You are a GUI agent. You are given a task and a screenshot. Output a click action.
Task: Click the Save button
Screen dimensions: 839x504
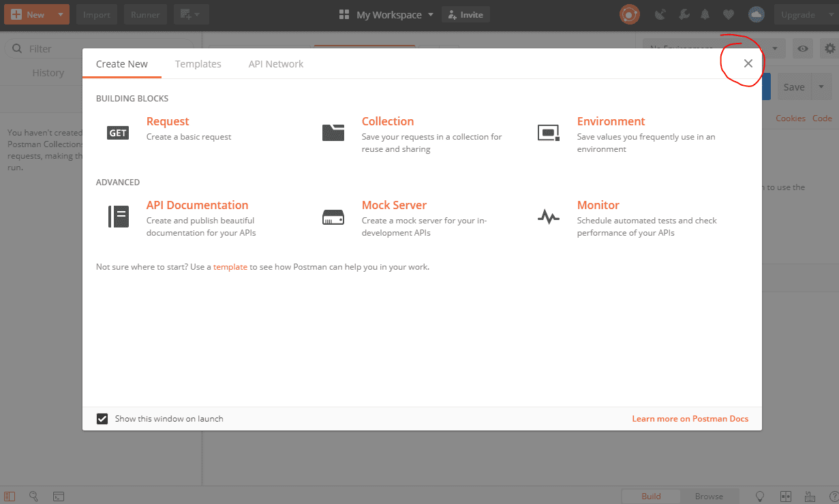pyautogui.click(x=794, y=87)
